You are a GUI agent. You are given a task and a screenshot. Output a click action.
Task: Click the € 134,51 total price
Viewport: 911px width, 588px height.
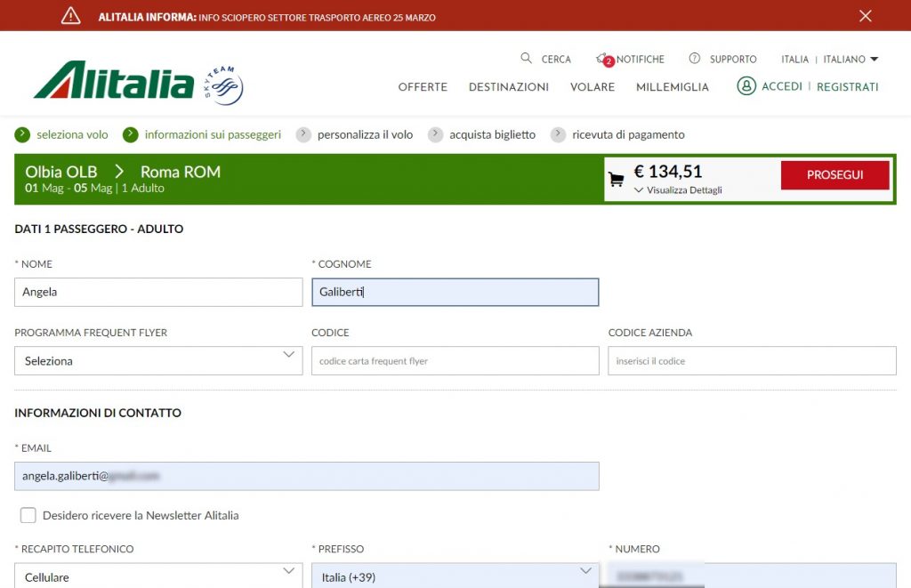pos(668,172)
